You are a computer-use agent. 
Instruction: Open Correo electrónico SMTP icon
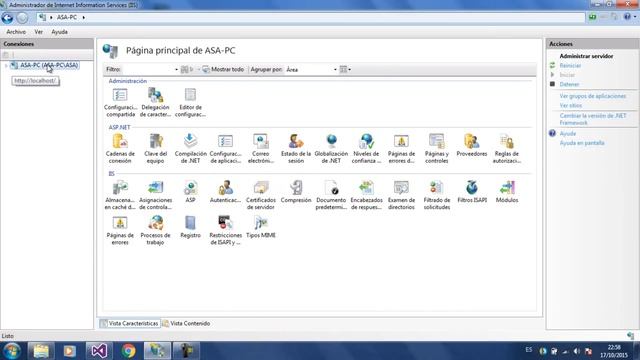(x=260, y=149)
